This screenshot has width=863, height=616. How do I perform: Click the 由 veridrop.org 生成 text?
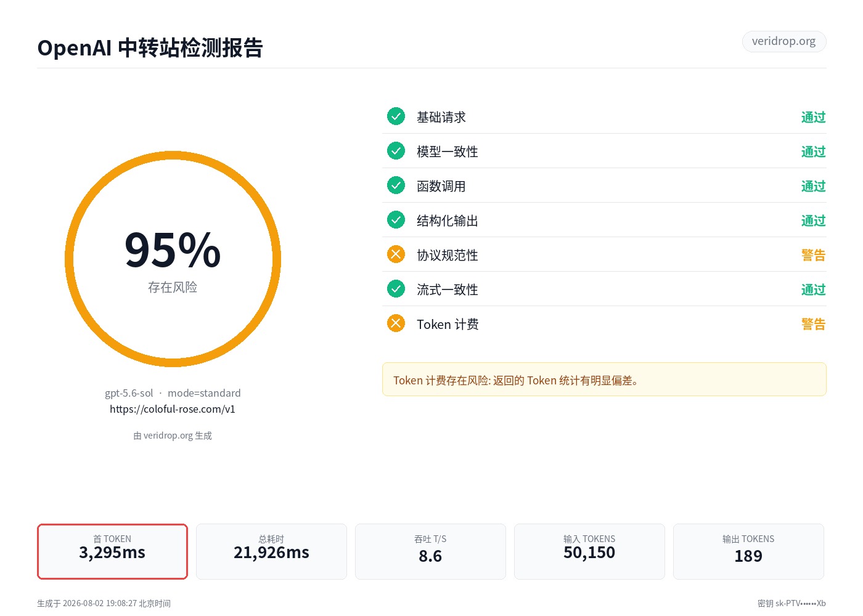coord(173,436)
